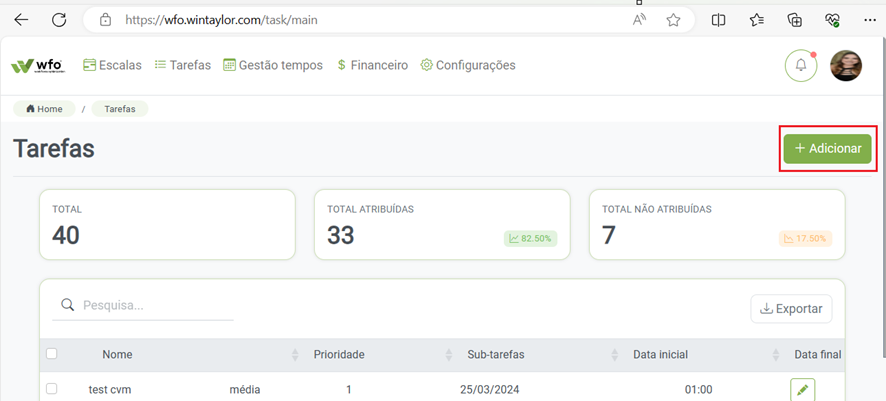Viewport: 886px width, 401px height.
Task: Open the Gestão tempos menu
Action: coord(273,65)
